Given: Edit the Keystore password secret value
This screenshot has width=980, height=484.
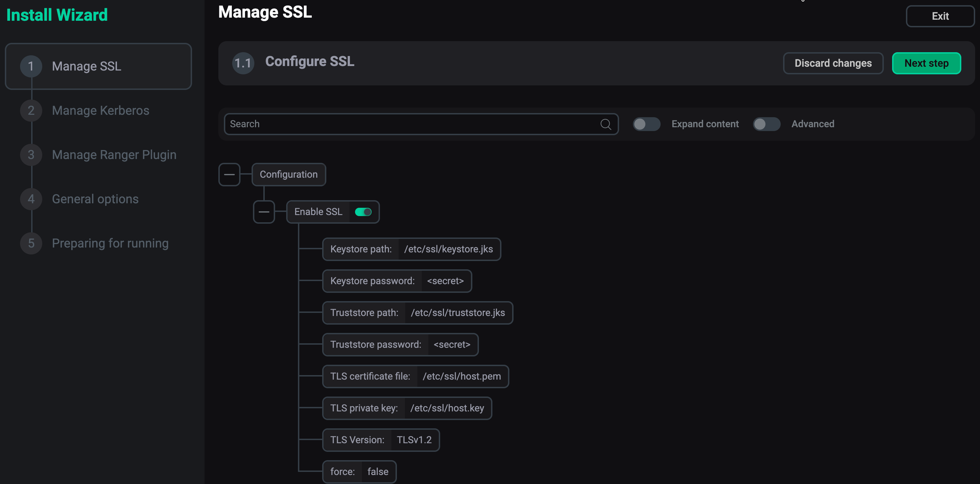Looking at the screenshot, I should [445, 281].
